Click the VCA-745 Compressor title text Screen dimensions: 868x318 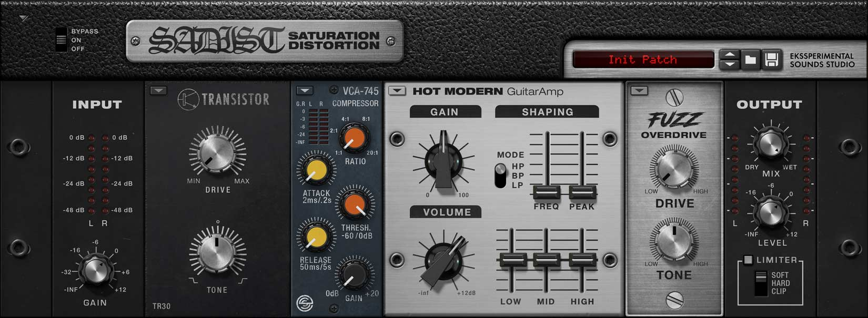tap(356, 97)
